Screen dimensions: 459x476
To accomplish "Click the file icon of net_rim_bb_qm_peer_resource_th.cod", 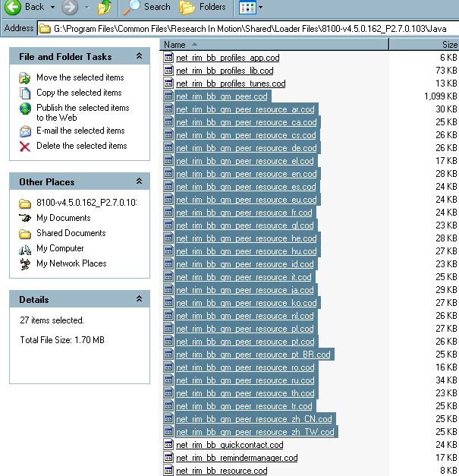I will pos(168,392).
